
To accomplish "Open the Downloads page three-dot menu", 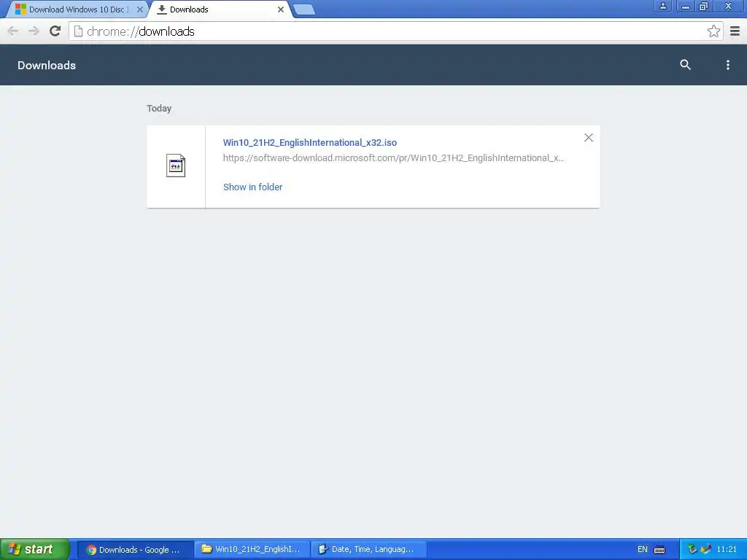I will [x=727, y=65].
